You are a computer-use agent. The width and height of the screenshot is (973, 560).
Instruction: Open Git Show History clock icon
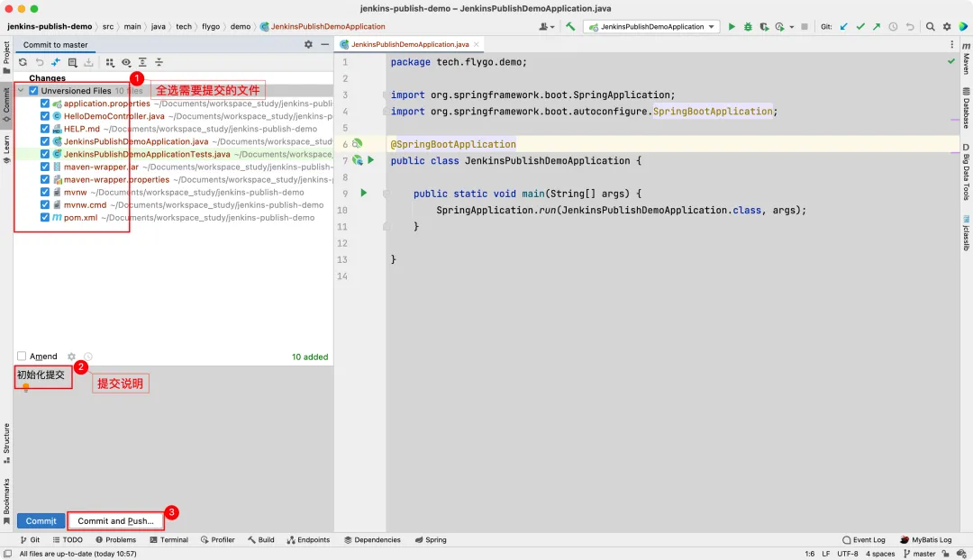[x=893, y=27]
